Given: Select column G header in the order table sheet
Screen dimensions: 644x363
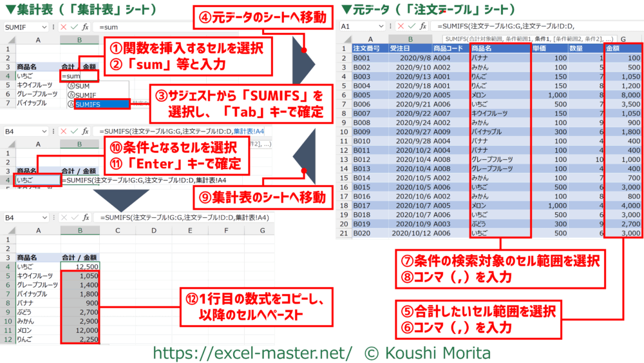Looking at the screenshot, I should click(623, 39).
